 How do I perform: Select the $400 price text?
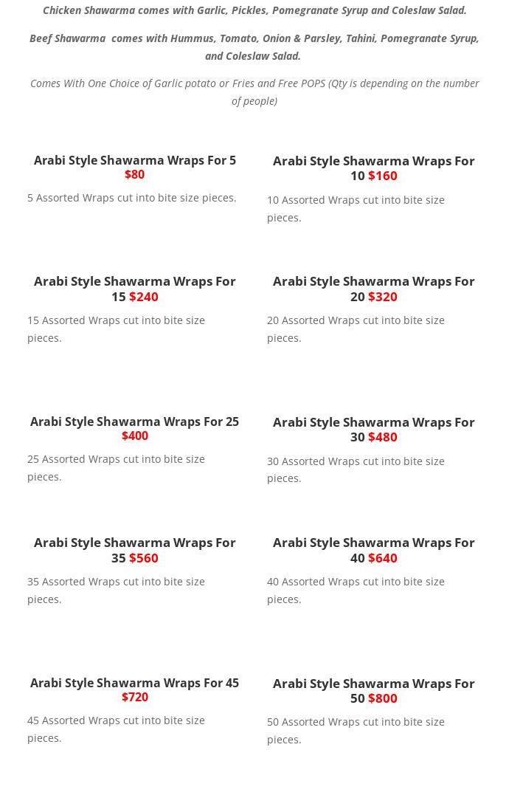135,436
